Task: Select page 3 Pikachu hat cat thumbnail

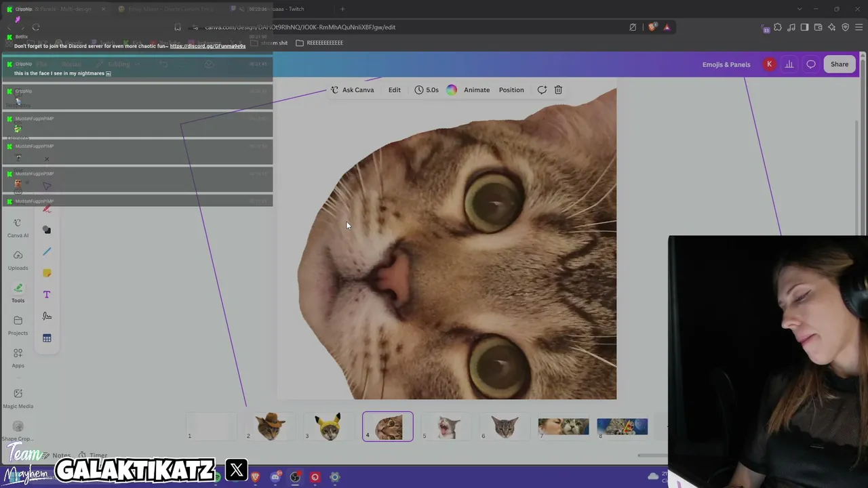Action: (x=329, y=426)
